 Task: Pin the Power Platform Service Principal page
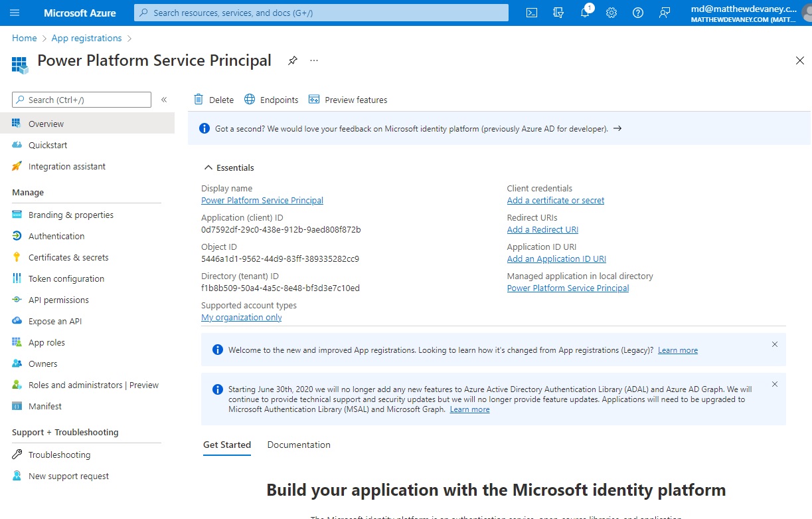point(292,60)
